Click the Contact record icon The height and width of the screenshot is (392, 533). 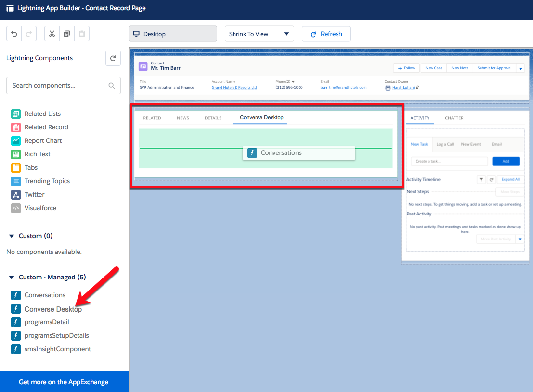(143, 66)
